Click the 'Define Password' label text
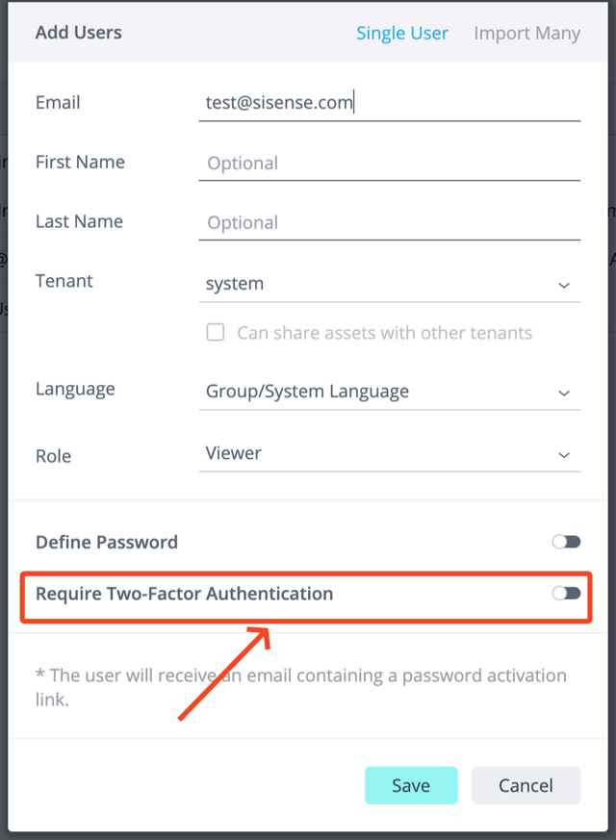Screen dimensions: 616x840 click(x=107, y=542)
